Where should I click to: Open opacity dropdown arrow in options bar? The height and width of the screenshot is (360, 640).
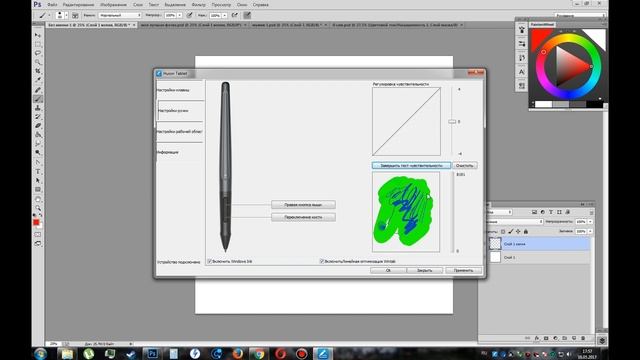click(179, 16)
